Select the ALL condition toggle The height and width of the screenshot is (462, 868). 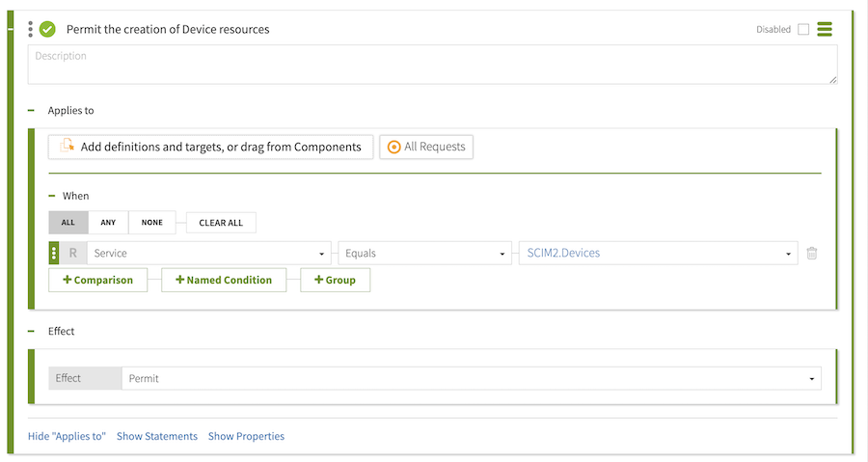coord(68,223)
